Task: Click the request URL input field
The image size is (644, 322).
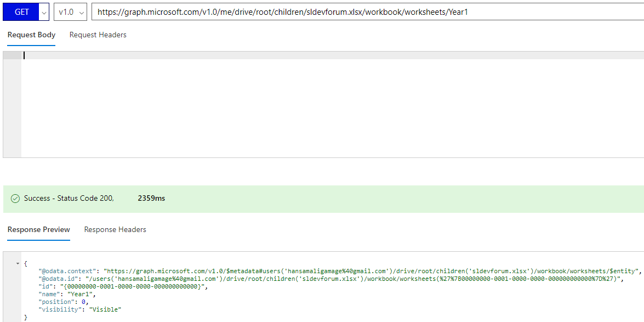Action: 368,12
